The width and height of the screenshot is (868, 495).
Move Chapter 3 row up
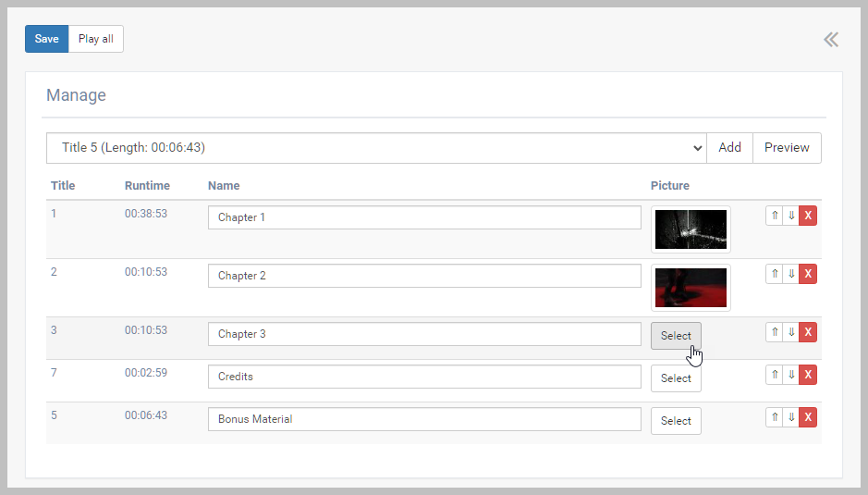(x=775, y=332)
